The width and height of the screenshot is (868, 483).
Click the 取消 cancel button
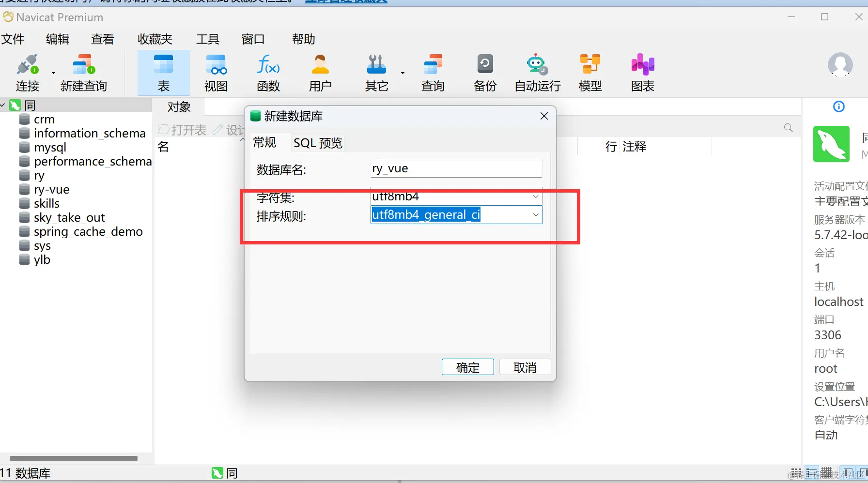coord(525,367)
